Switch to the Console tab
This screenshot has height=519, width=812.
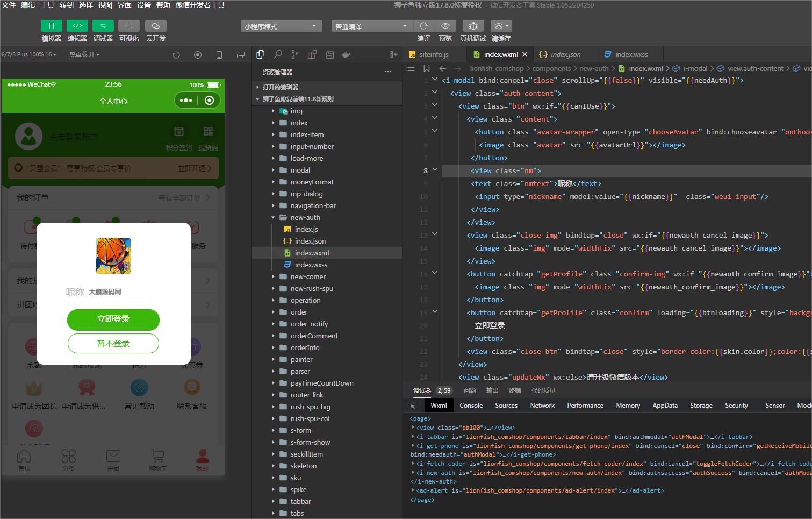pyautogui.click(x=471, y=406)
